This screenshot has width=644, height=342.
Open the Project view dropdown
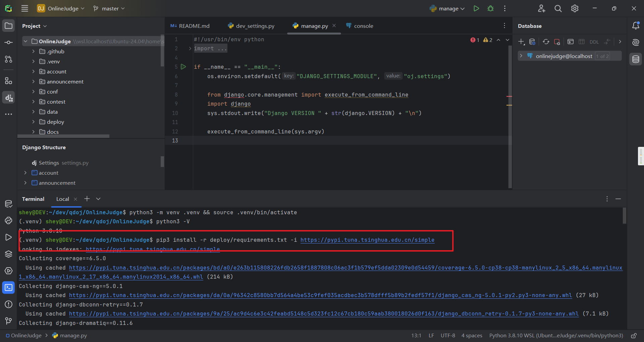35,26
